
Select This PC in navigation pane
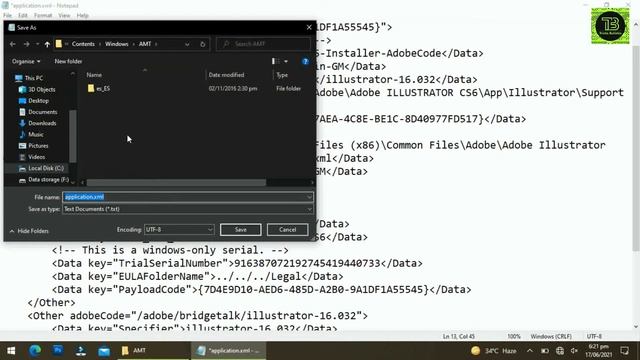tap(33, 78)
